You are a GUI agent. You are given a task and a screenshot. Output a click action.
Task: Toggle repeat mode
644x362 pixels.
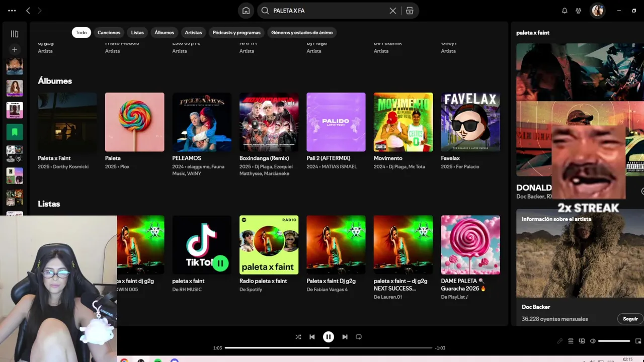pos(359,337)
